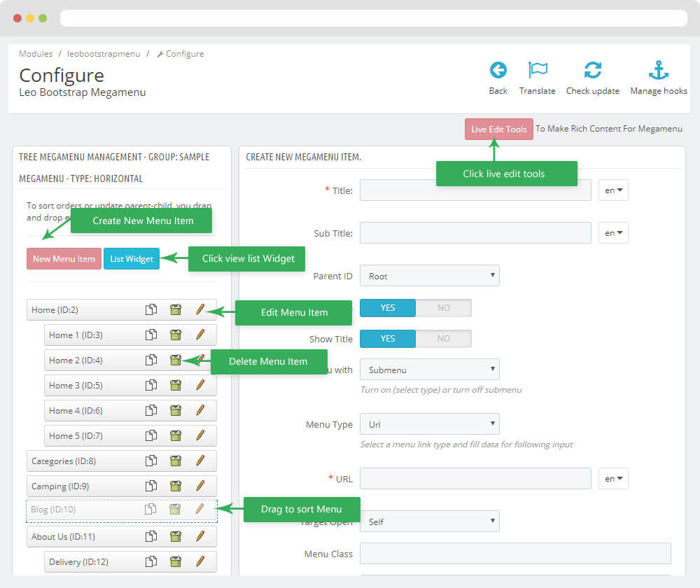700x588 pixels.
Task: Open the language dropdown beside the Title field
Action: coord(613,190)
